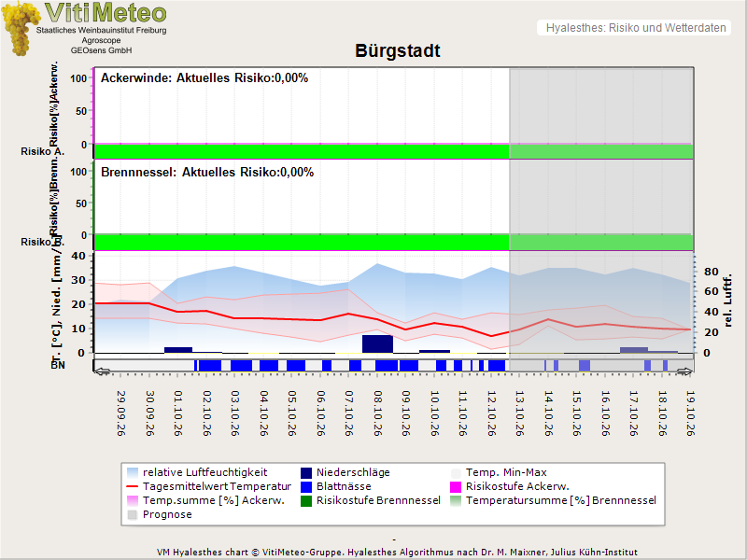Click the left scroll arrow on the time axis
747x560 pixels.
coord(102,371)
